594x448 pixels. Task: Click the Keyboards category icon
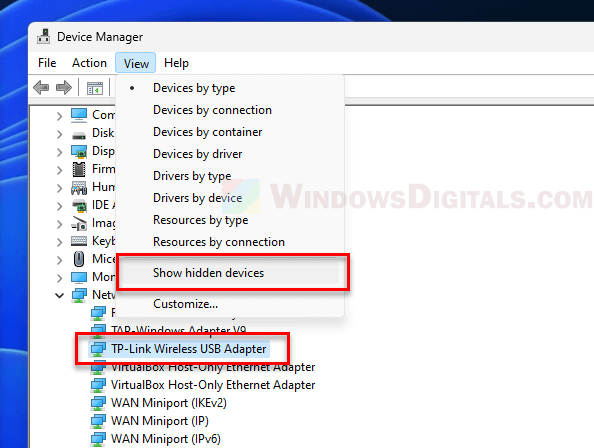79,241
